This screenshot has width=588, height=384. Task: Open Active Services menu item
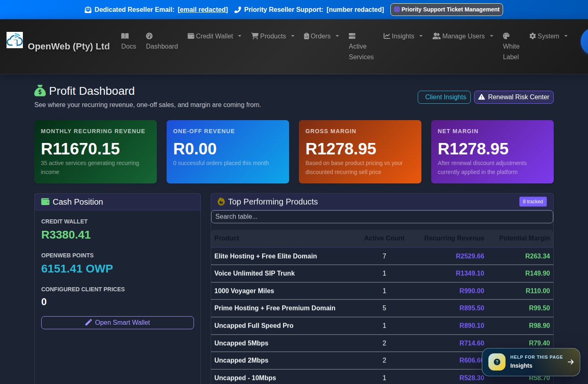pos(361,47)
